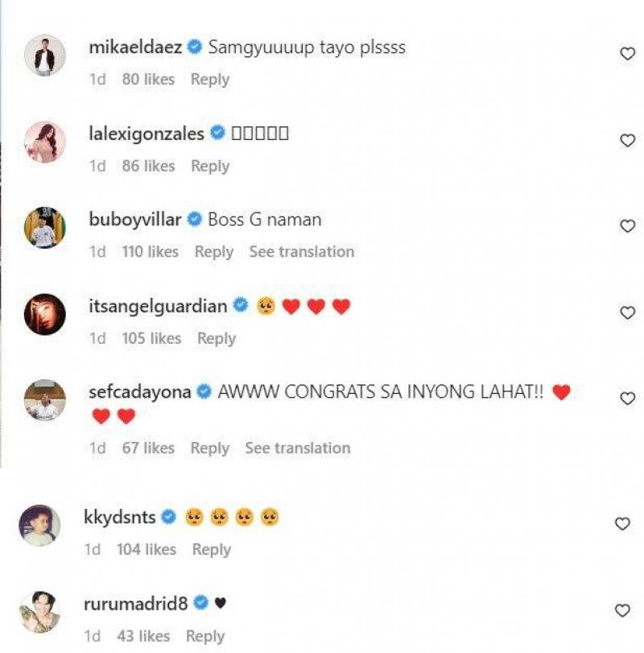
Task: Tap the heart next to kkydsnts comment
Action: [622, 523]
